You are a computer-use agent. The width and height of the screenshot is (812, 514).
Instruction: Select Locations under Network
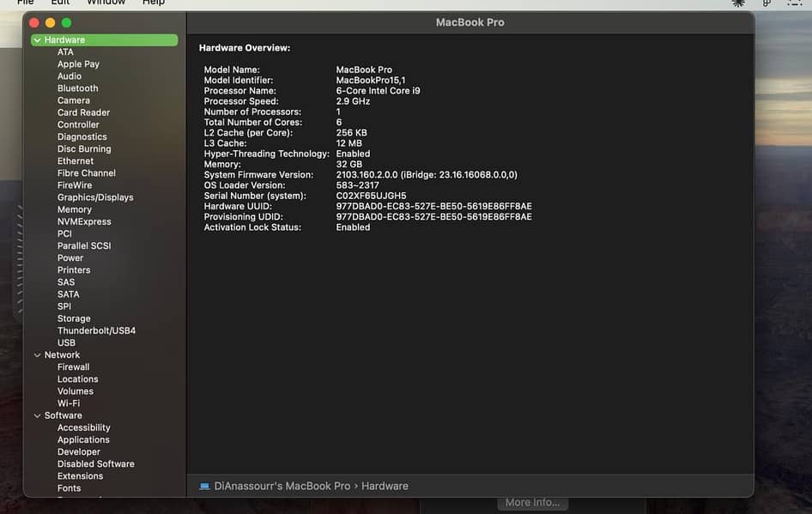(77, 379)
